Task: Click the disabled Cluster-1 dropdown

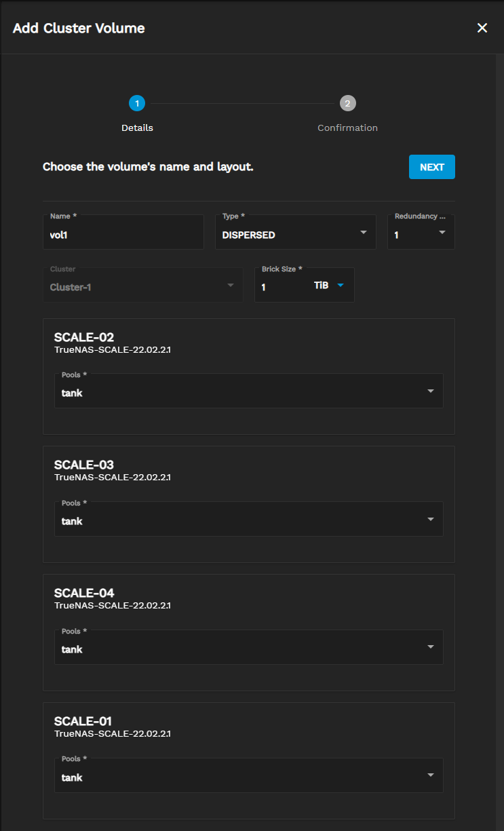Action: click(142, 287)
